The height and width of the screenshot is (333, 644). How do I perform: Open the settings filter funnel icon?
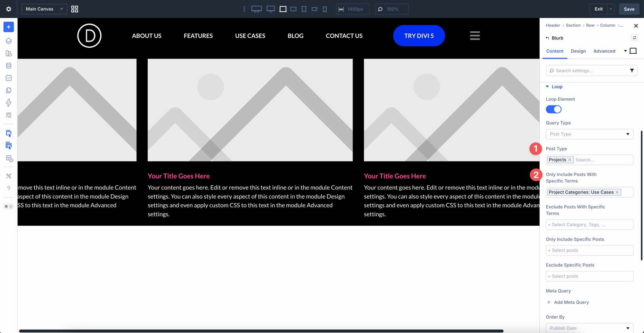(632, 70)
